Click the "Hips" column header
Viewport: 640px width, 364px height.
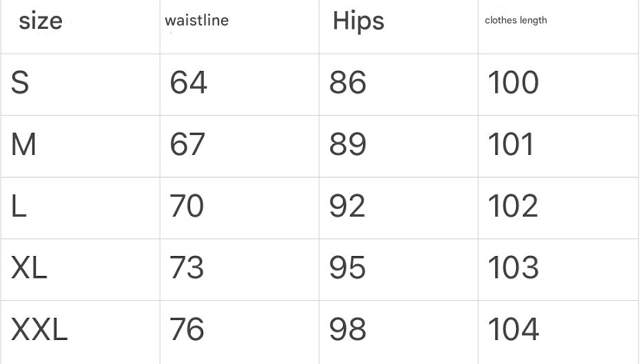[x=358, y=21]
